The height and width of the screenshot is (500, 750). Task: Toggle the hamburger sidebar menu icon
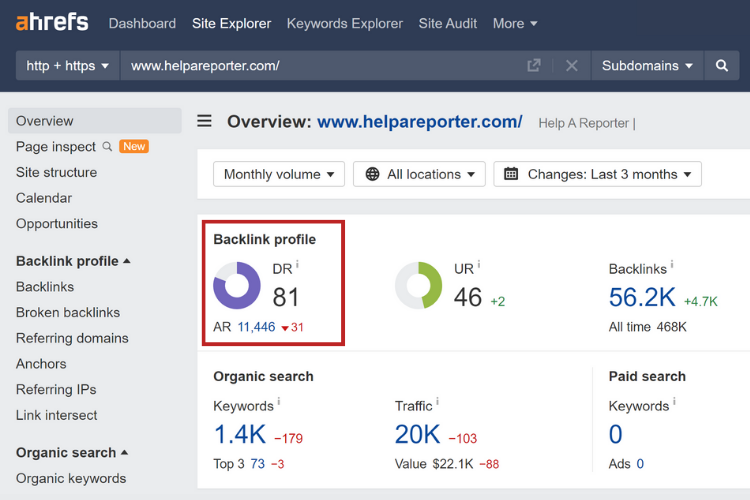(x=204, y=121)
